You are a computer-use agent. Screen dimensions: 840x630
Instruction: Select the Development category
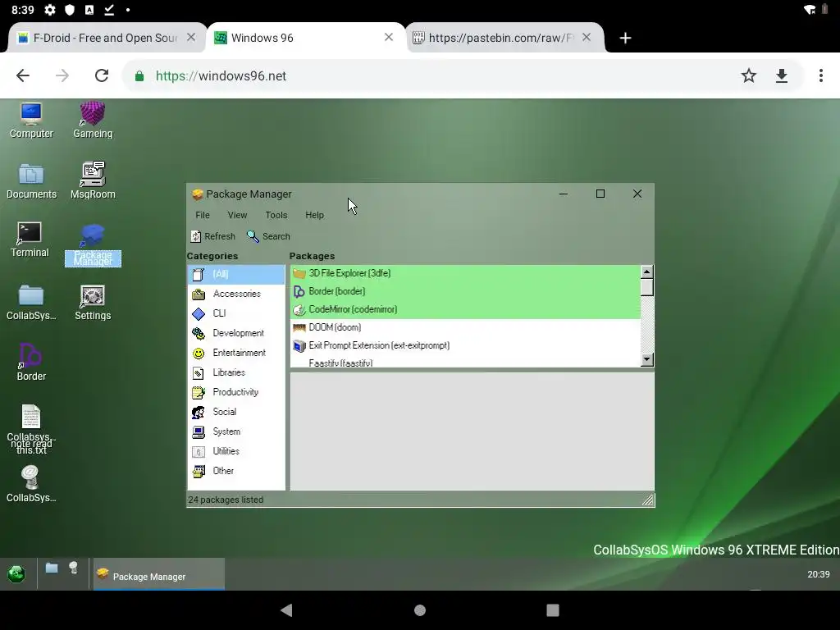tap(236, 333)
